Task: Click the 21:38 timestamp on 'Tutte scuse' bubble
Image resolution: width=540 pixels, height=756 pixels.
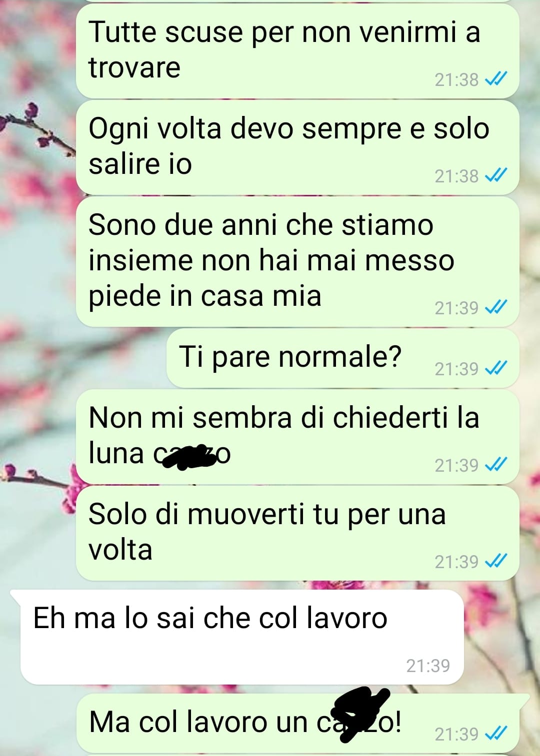Action: point(456,79)
